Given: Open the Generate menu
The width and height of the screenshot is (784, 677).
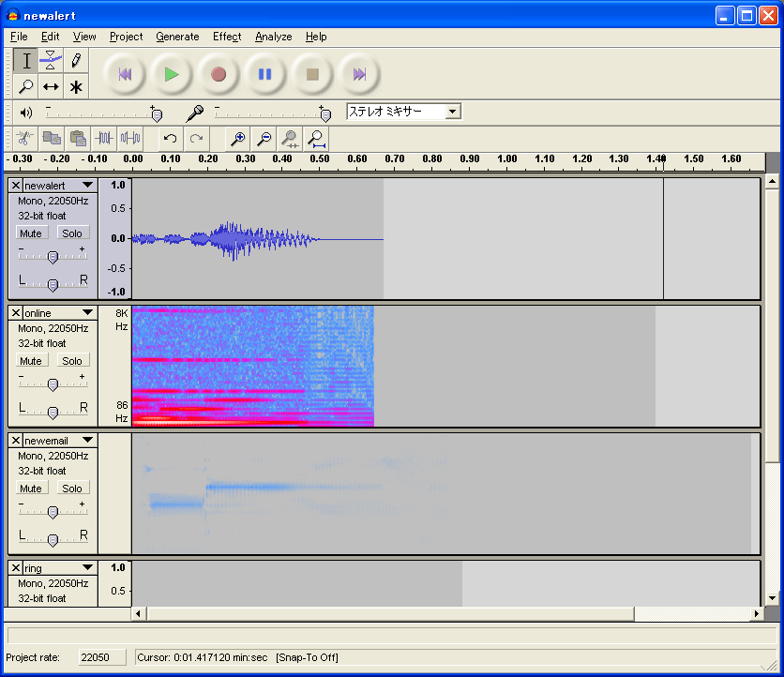Looking at the screenshot, I should pyautogui.click(x=177, y=37).
